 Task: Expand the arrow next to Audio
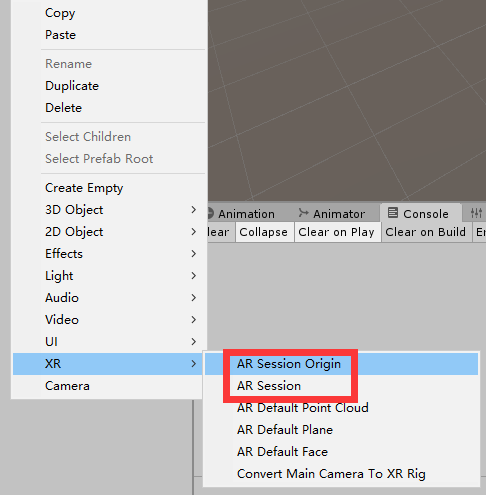pyautogui.click(x=194, y=298)
